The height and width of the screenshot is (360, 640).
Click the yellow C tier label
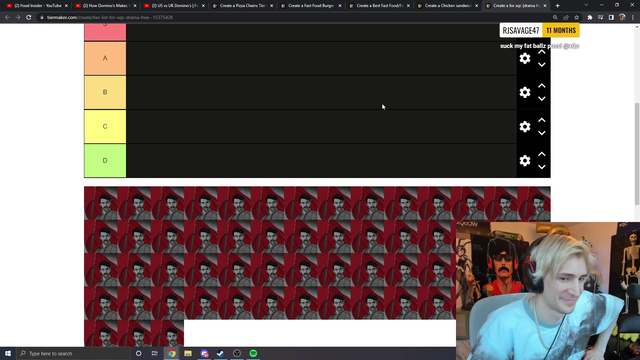point(105,127)
